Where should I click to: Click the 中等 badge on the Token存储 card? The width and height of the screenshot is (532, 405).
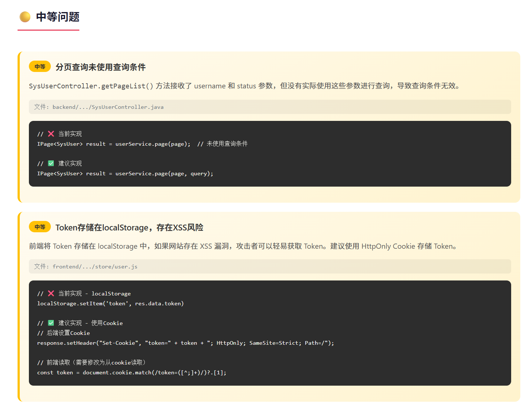point(40,227)
